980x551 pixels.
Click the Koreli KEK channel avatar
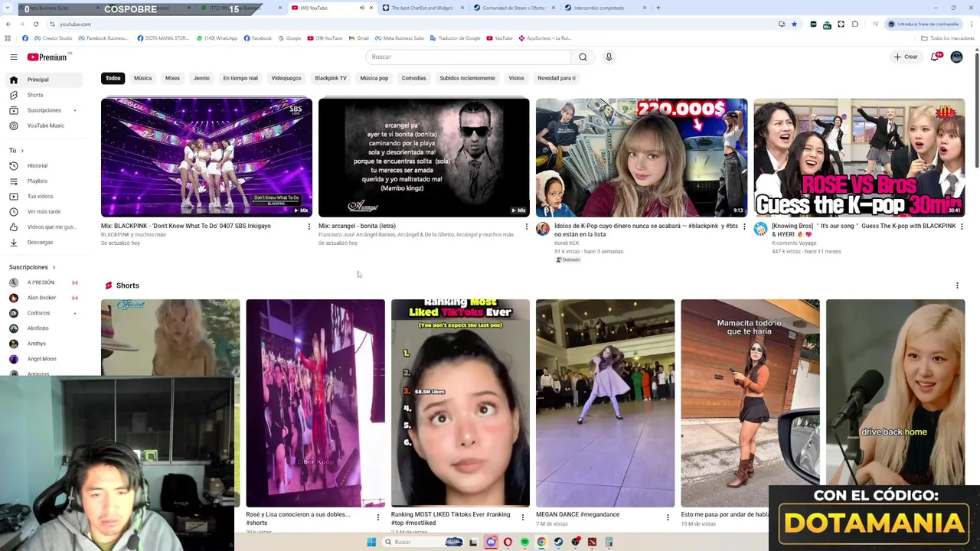pyautogui.click(x=543, y=229)
